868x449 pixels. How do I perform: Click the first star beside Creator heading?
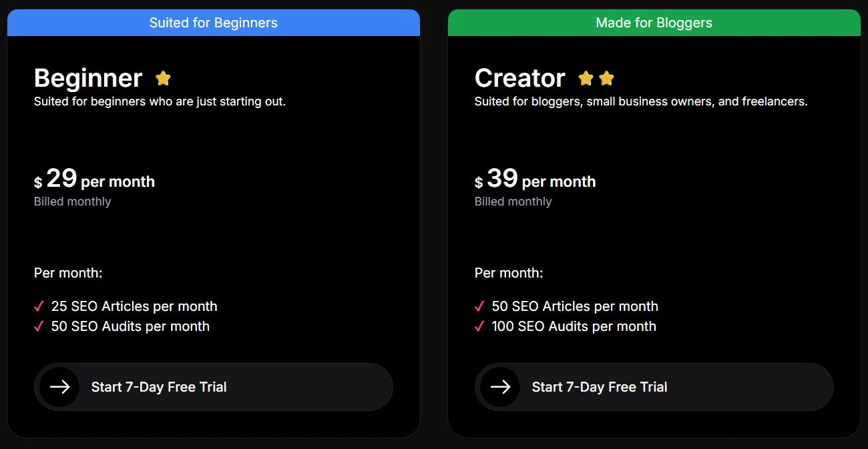(x=586, y=78)
